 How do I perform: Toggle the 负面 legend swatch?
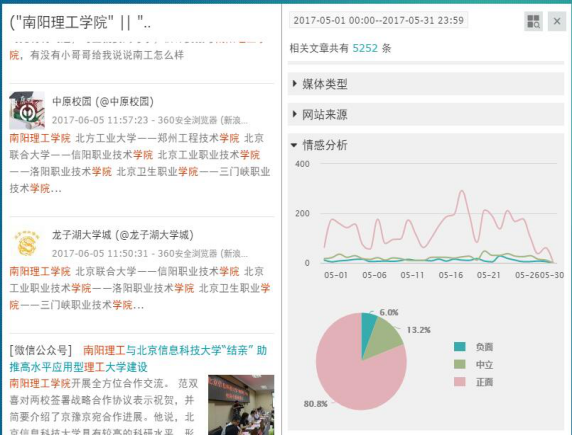pos(460,347)
